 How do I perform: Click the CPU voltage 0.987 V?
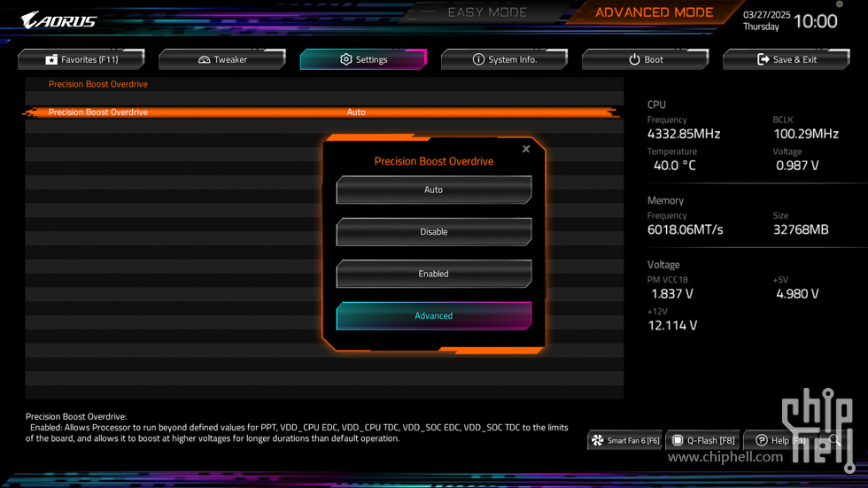tap(797, 166)
